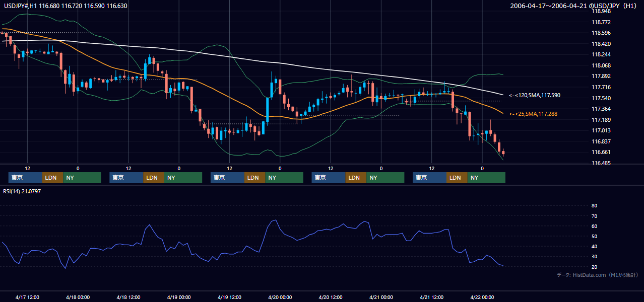Click price axis value 116.837
644x302 pixels.
click(601, 142)
